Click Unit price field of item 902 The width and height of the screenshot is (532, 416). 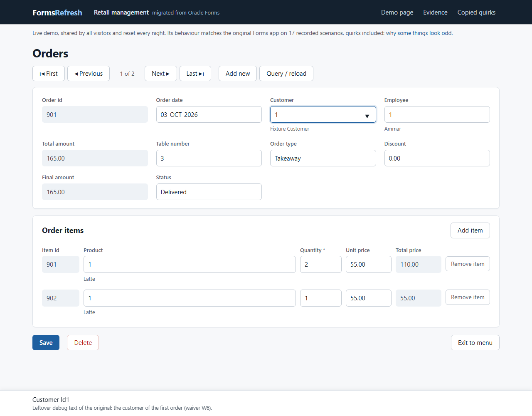pyautogui.click(x=369, y=298)
